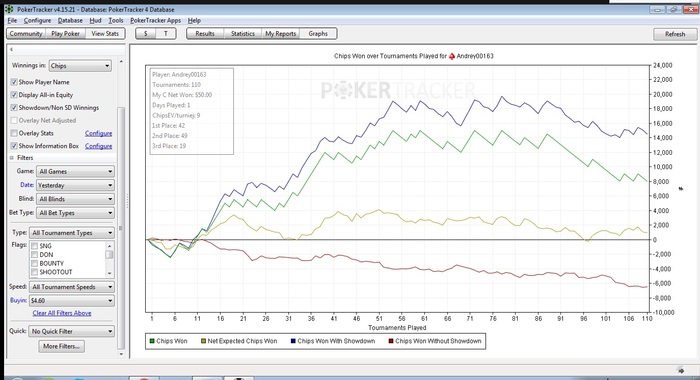
Task: Open the Help menu
Action: click(194, 21)
